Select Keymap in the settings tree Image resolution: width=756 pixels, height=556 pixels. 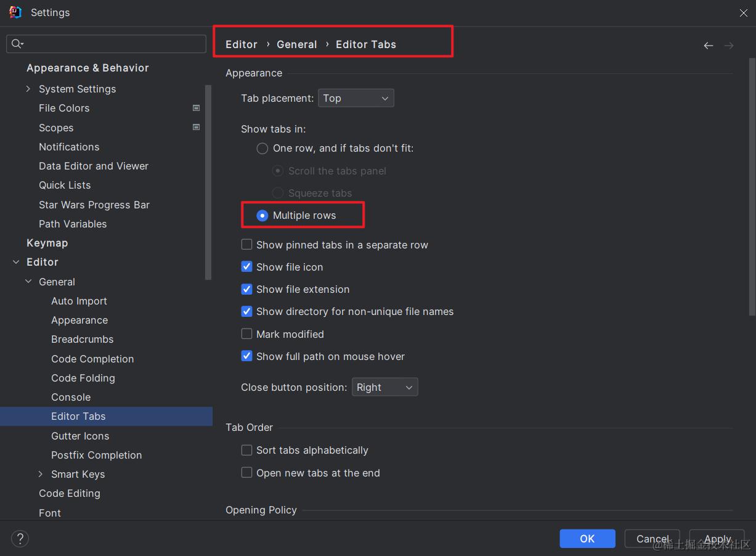[x=47, y=243]
